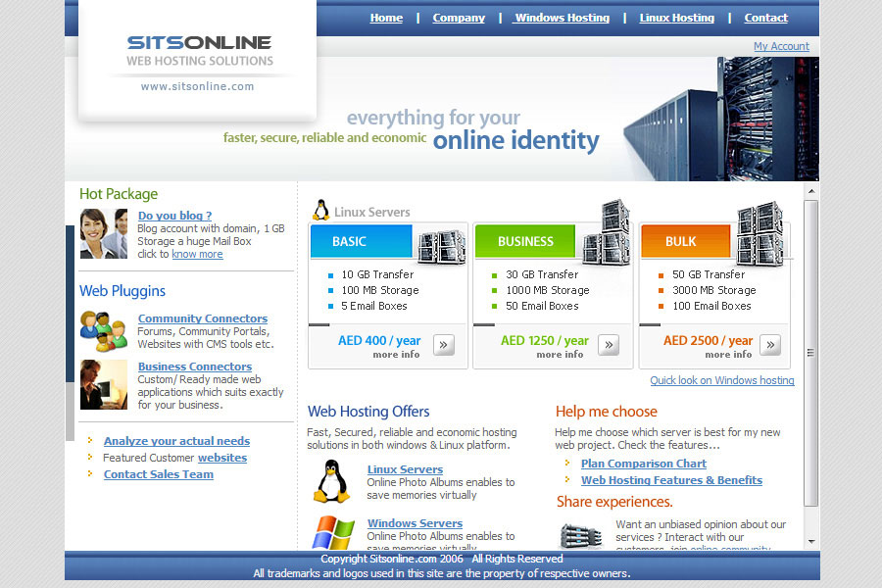Click the arrow button for AED 2500 plan

(770, 345)
